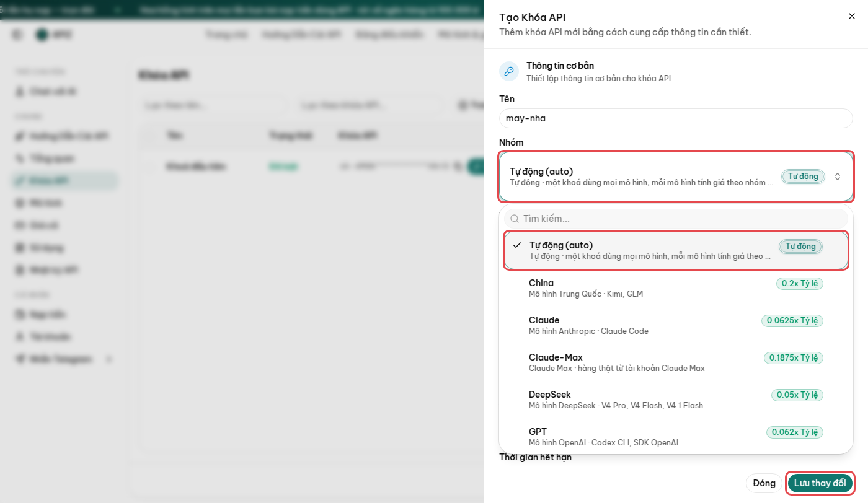Click the key icon beside Thông tin cơ bản
The image size is (868, 503).
point(509,71)
